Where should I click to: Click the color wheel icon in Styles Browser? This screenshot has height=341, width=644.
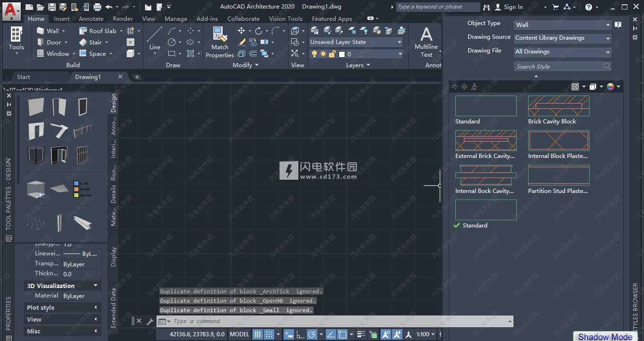(610, 87)
